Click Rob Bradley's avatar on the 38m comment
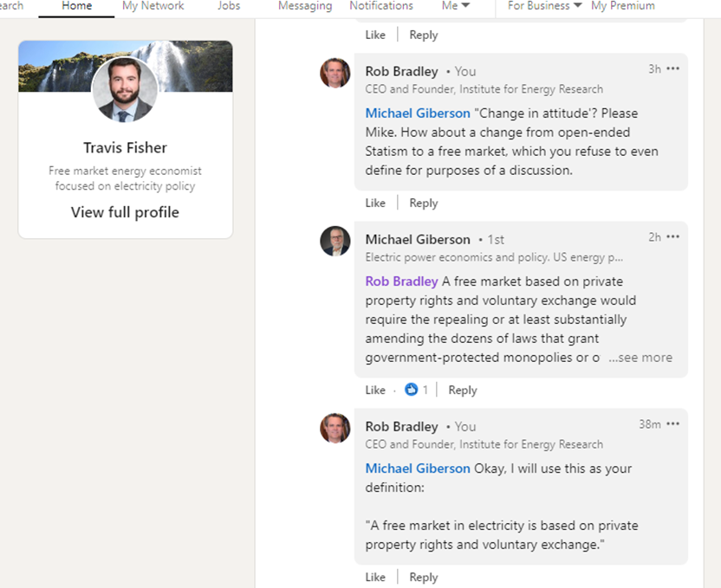 tap(335, 428)
